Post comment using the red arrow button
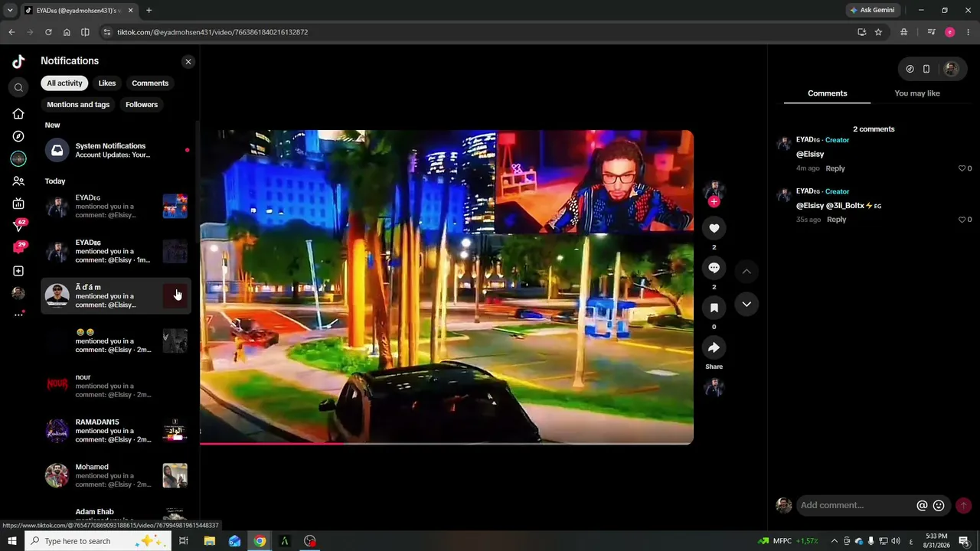The image size is (980, 551). 963,505
